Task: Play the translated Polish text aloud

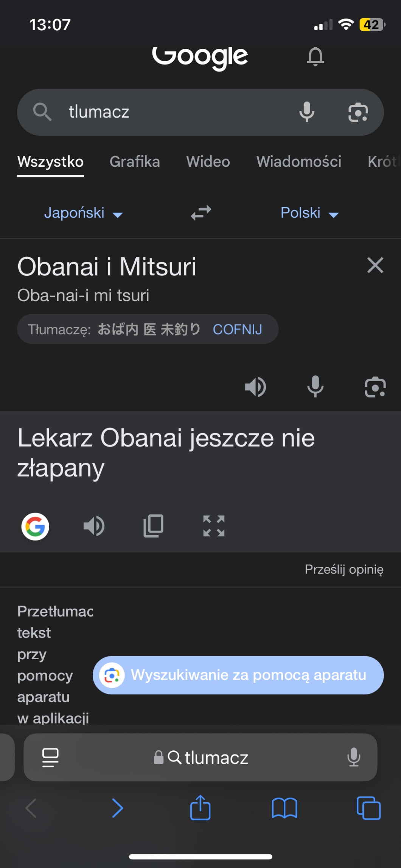Action: [94, 526]
